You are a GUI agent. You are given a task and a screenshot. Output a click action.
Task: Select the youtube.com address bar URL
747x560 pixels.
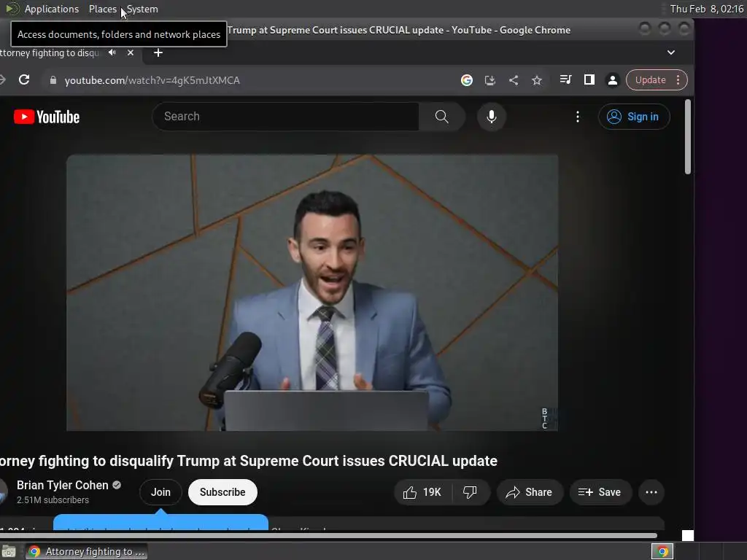coord(152,80)
